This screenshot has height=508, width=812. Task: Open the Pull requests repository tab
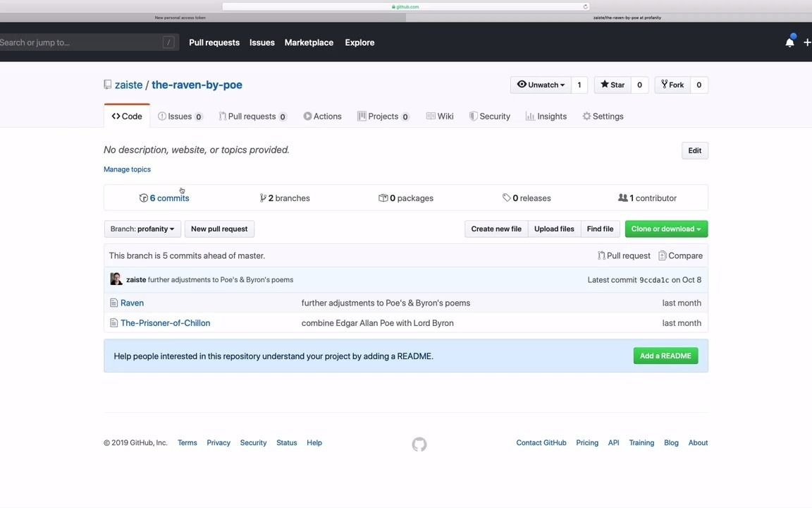pos(253,116)
